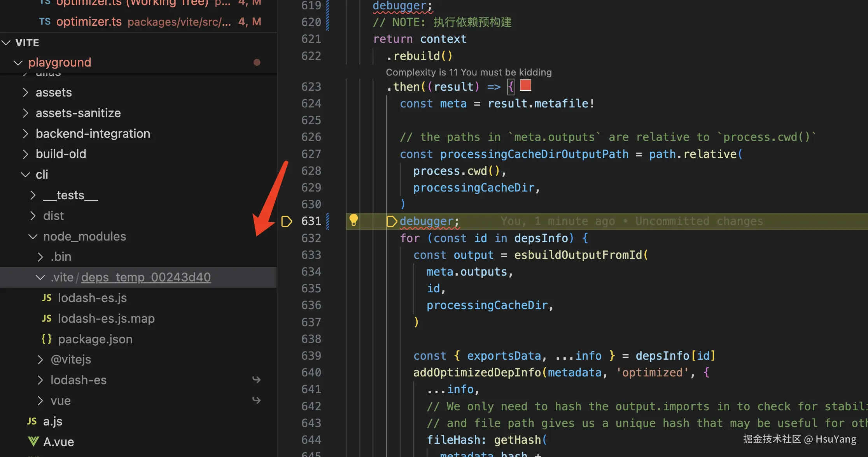Collapse the playground folder
This screenshot has width=868, height=457.
(18, 62)
